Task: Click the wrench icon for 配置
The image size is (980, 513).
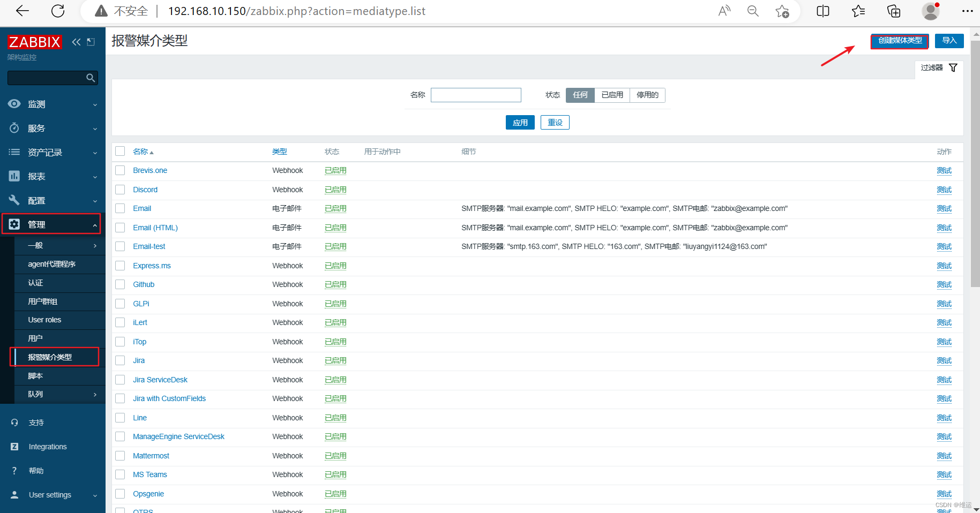Action: click(x=14, y=200)
